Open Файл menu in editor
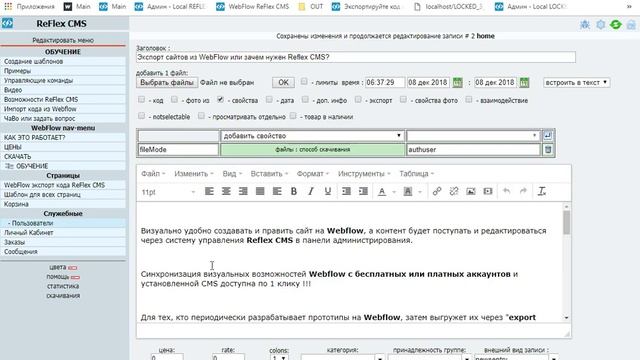The width and height of the screenshot is (640, 360). tap(153, 174)
